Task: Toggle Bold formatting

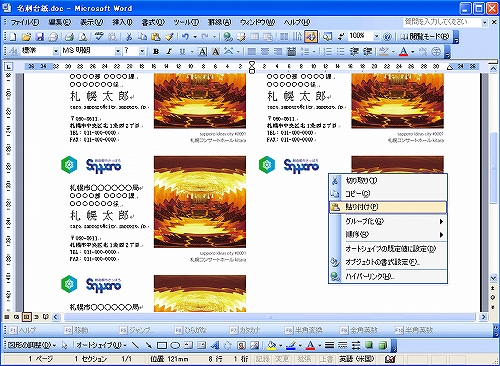Action: (156, 51)
